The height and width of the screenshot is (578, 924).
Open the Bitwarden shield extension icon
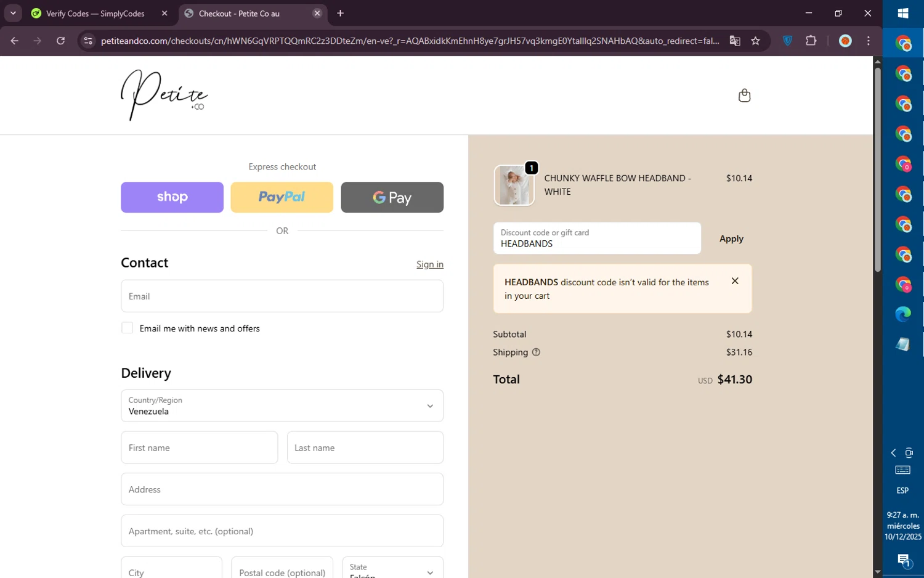[x=787, y=41]
